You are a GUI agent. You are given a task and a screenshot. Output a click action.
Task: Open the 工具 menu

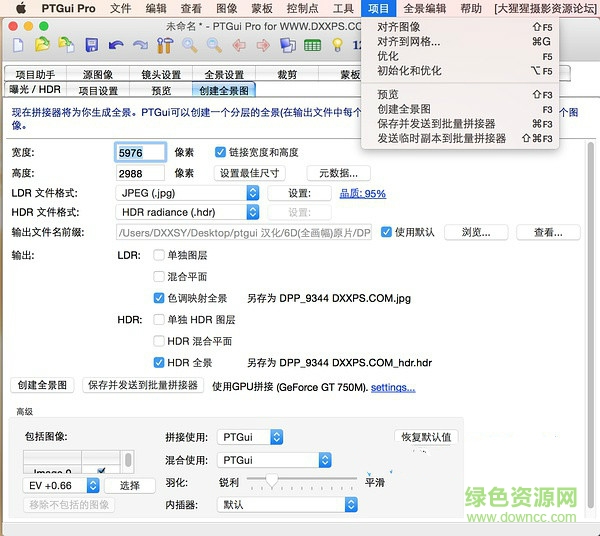pyautogui.click(x=343, y=8)
